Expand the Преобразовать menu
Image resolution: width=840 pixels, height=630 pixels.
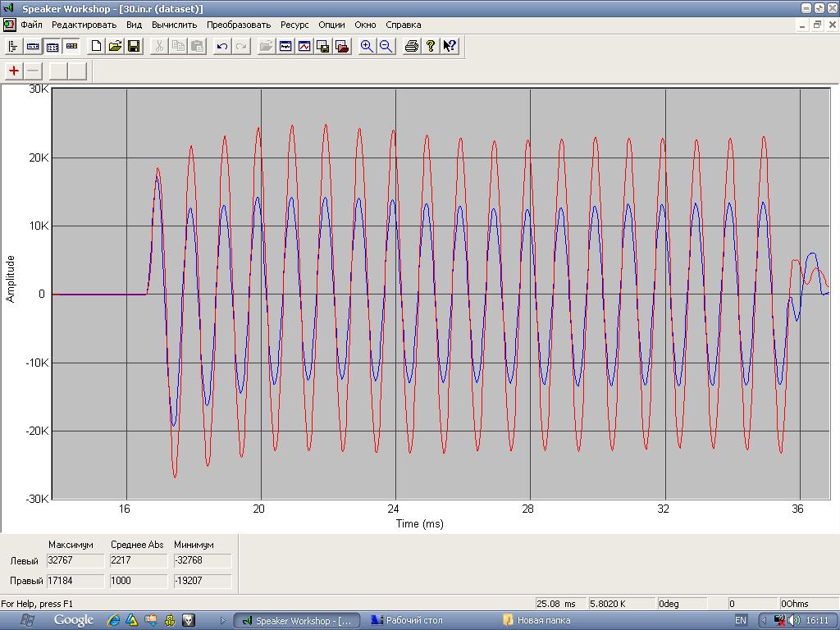point(239,25)
